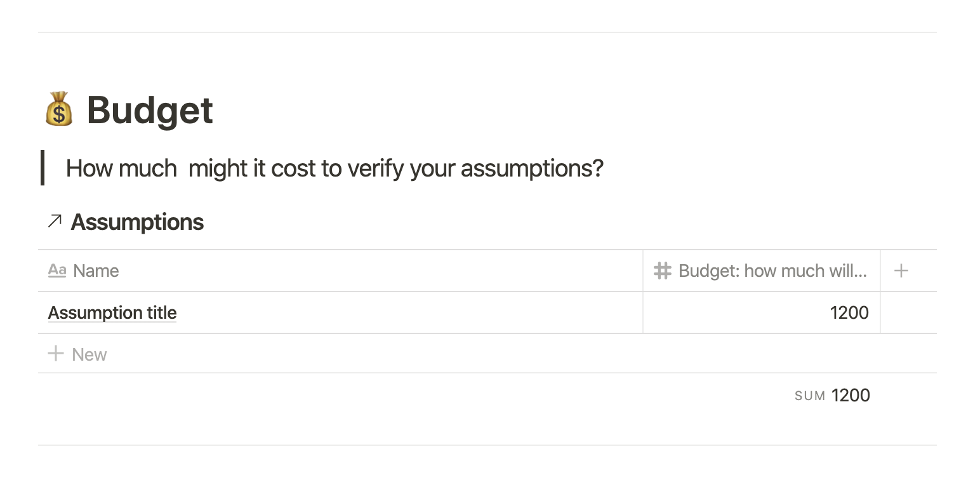Click the arrow icon beside Assumptions
The width and height of the screenshot is (980, 489).
tap(55, 221)
